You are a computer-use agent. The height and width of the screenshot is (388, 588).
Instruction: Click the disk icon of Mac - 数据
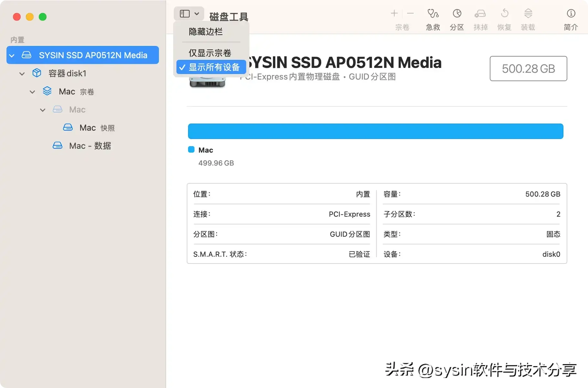click(x=58, y=145)
